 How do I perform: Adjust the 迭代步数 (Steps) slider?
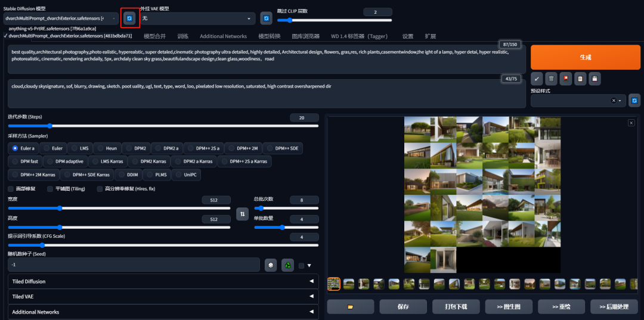pyautogui.click(x=163, y=126)
